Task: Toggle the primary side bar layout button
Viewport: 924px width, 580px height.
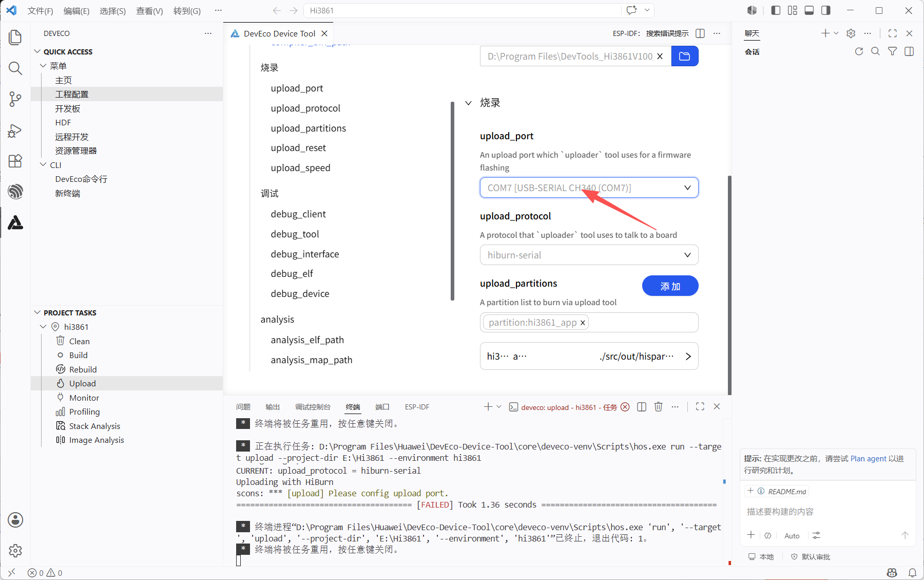Action: (x=776, y=10)
